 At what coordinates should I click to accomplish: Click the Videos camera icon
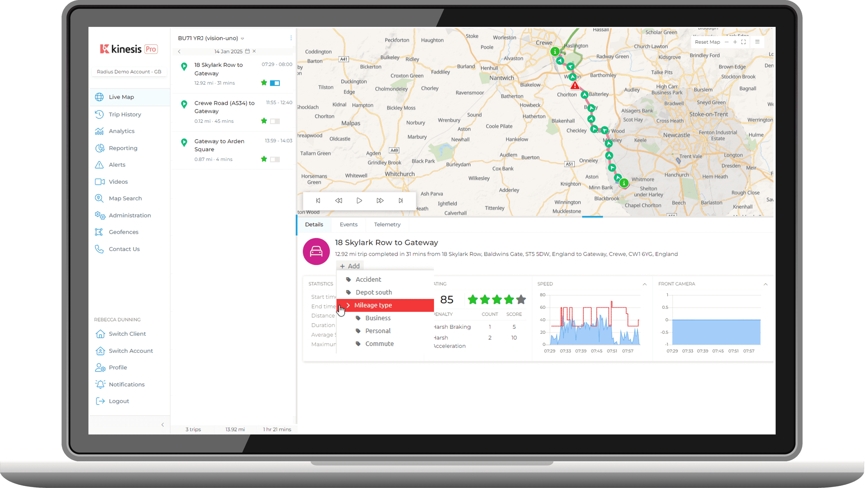coord(100,182)
